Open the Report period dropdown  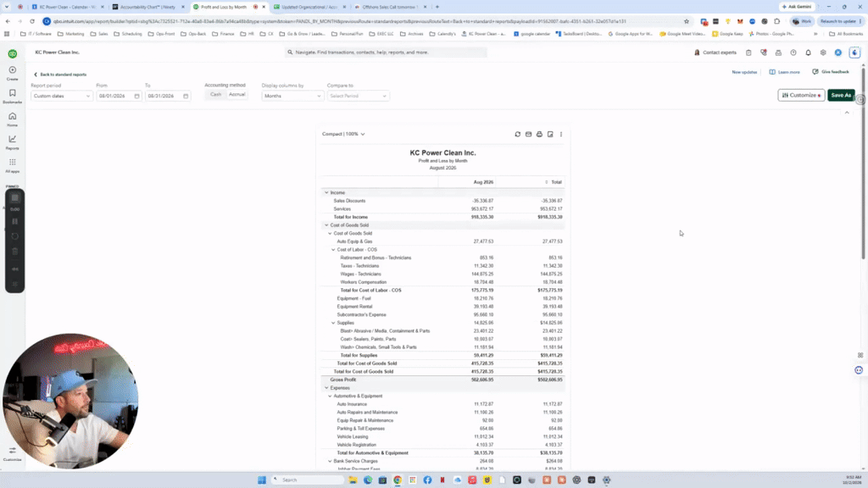point(61,97)
